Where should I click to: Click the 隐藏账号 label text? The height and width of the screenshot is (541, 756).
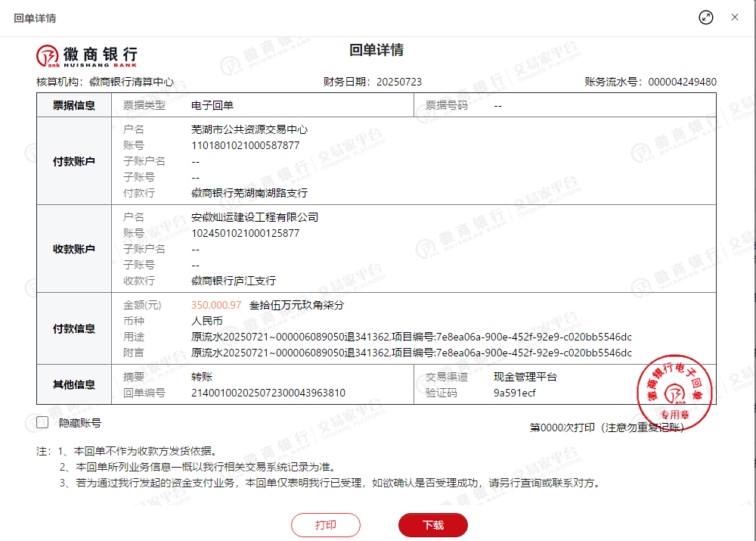pos(80,424)
